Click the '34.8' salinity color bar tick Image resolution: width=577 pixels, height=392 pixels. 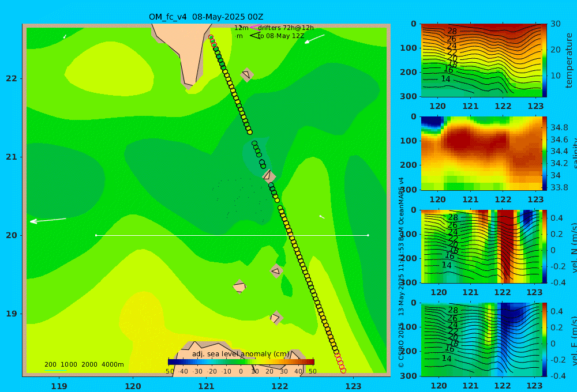tap(559, 127)
